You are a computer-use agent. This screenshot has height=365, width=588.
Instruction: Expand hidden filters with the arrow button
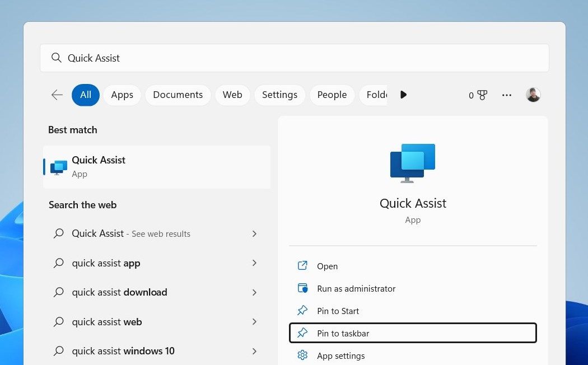tap(403, 95)
